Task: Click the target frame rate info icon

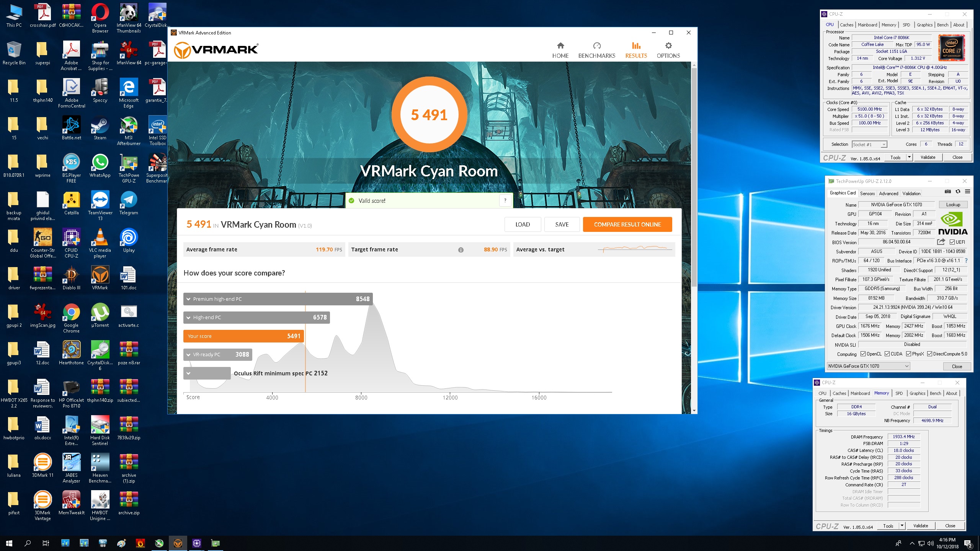Action: [461, 250]
